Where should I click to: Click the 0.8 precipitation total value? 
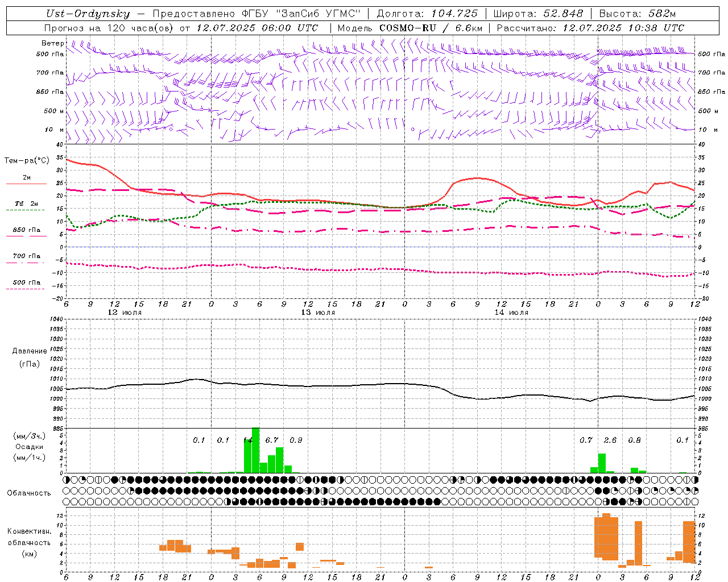tap(634, 440)
